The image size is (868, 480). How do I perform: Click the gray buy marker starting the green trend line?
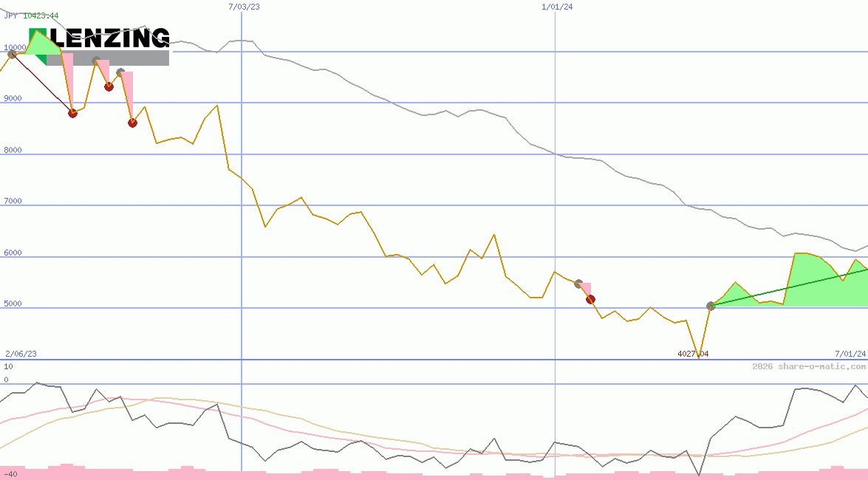(711, 306)
